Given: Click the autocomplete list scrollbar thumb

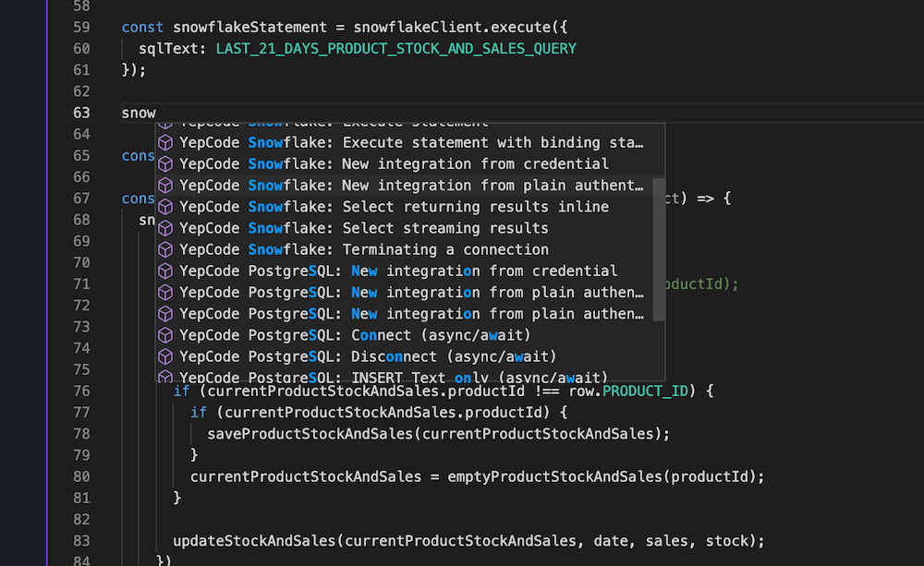Looking at the screenshot, I should coord(659,249).
